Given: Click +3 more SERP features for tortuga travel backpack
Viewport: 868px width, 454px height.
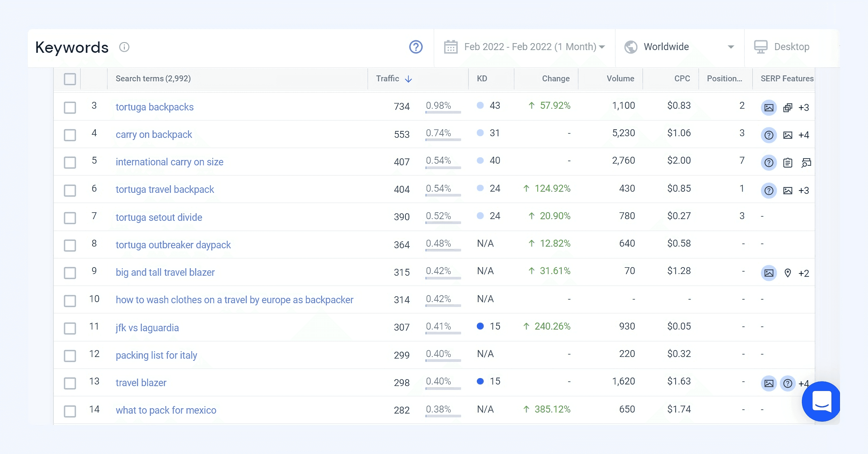Looking at the screenshot, I should coord(804,191).
